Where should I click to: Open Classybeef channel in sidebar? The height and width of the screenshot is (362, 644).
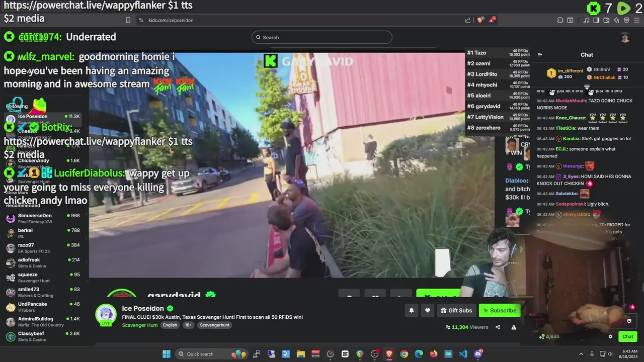(x=44, y=336)
